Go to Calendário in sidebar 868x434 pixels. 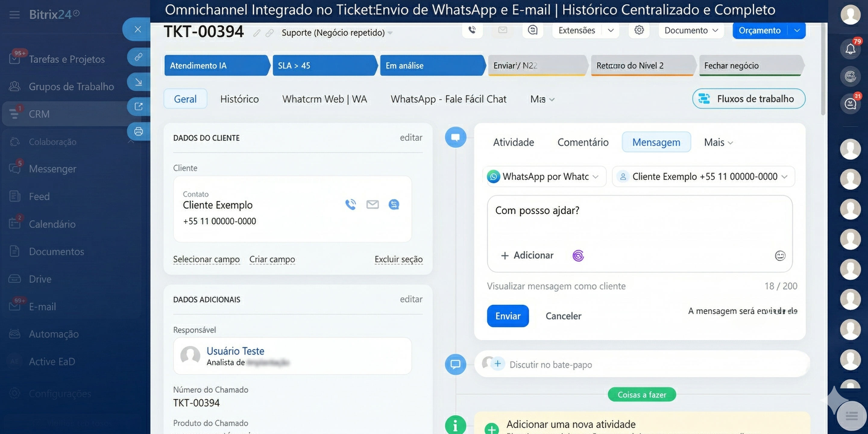click(52, 224)
